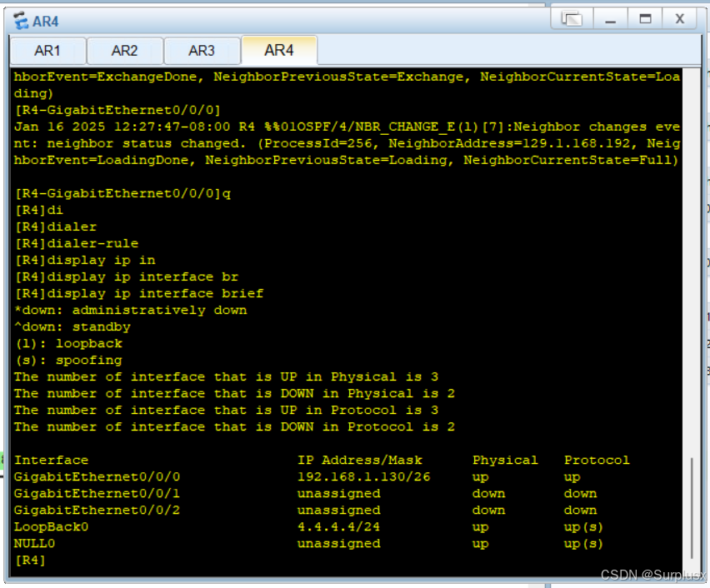Click the NULL0 interface name

[x=34, y=543]
